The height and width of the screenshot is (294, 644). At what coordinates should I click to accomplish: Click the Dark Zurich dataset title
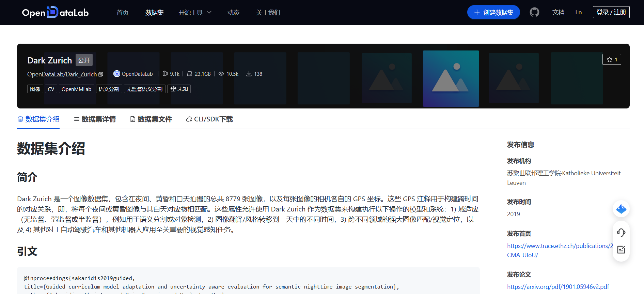point(50,60)
